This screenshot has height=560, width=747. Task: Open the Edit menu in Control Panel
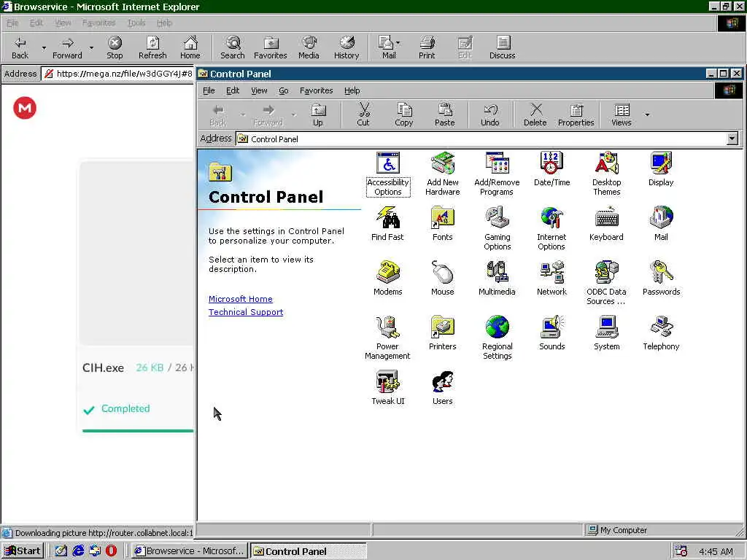coord(233,90)
